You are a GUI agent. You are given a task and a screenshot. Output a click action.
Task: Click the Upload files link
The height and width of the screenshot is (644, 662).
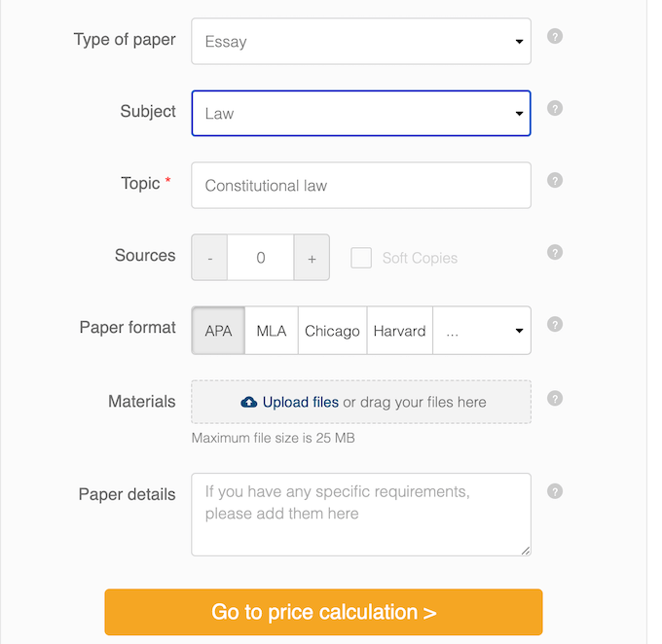click(x=301, y=402)
